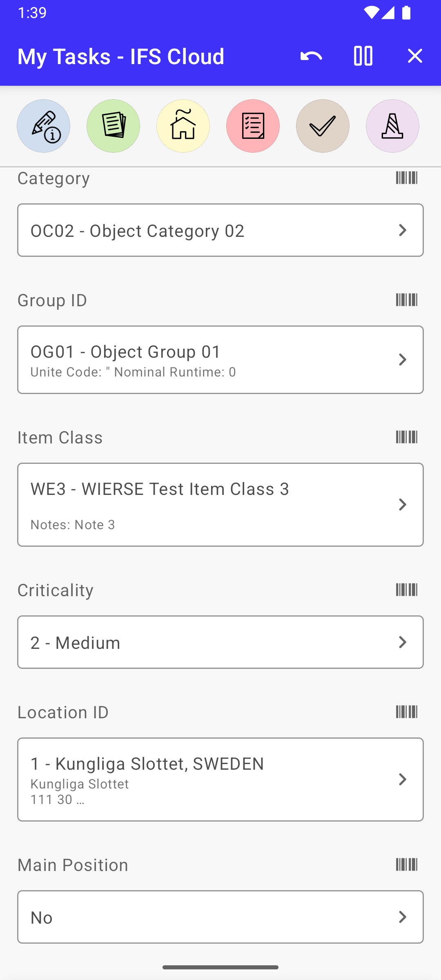Tap the brown checkmark circle icon
Image resolution: width=441 pixels, height=980 pixels.
(323, 126)
